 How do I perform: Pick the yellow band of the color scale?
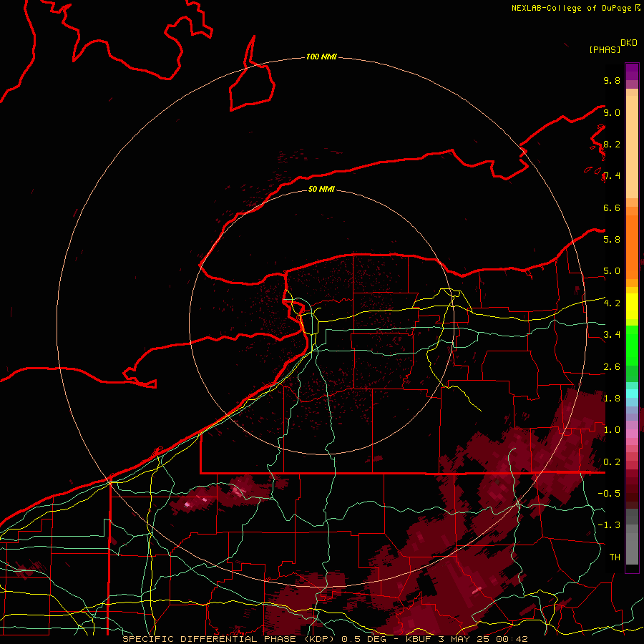[x=632, y=306]
